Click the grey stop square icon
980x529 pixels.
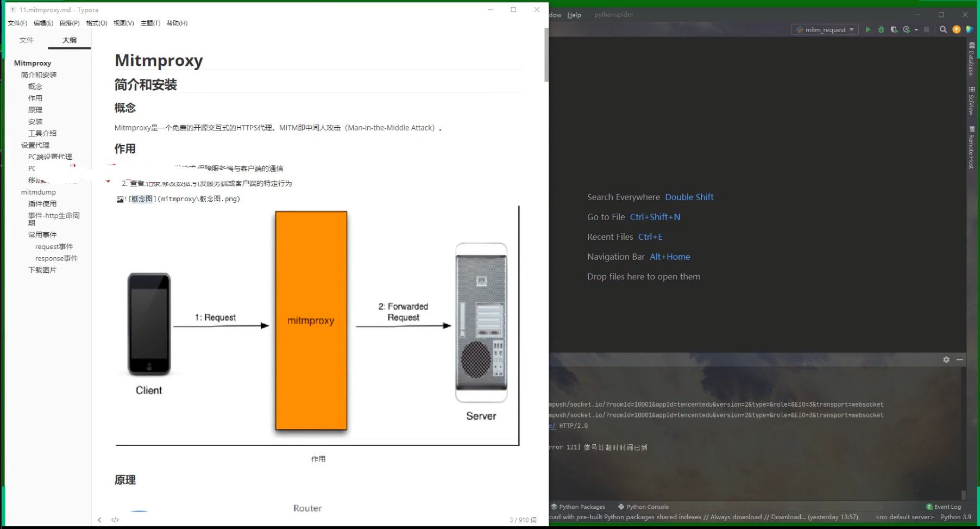tap(927, 29)
